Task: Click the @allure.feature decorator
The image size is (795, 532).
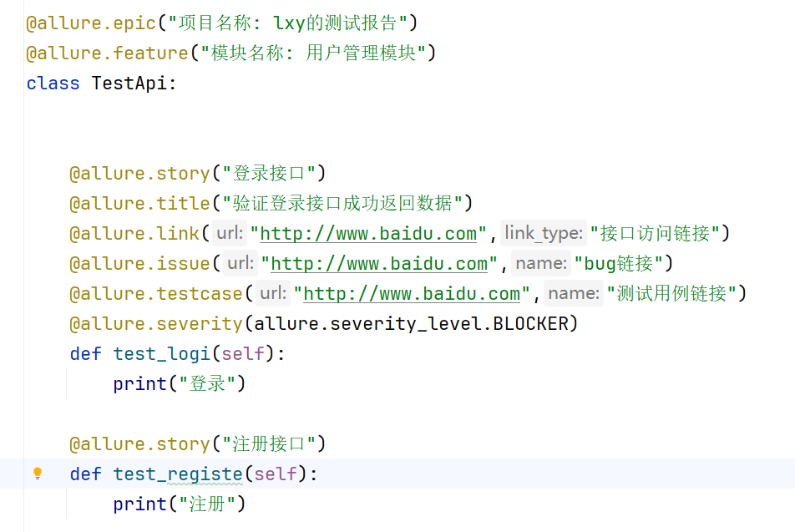Action: tap(108, 53)
